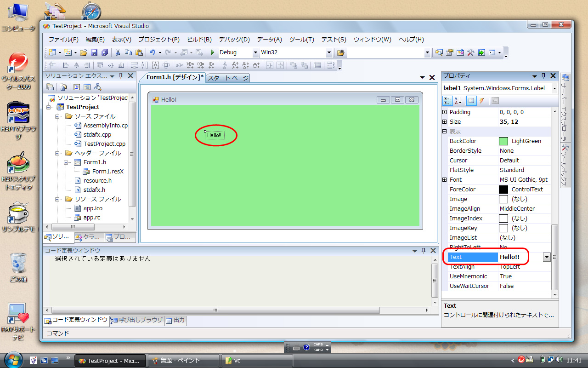Click the Open File folder icon

(84, 52)
